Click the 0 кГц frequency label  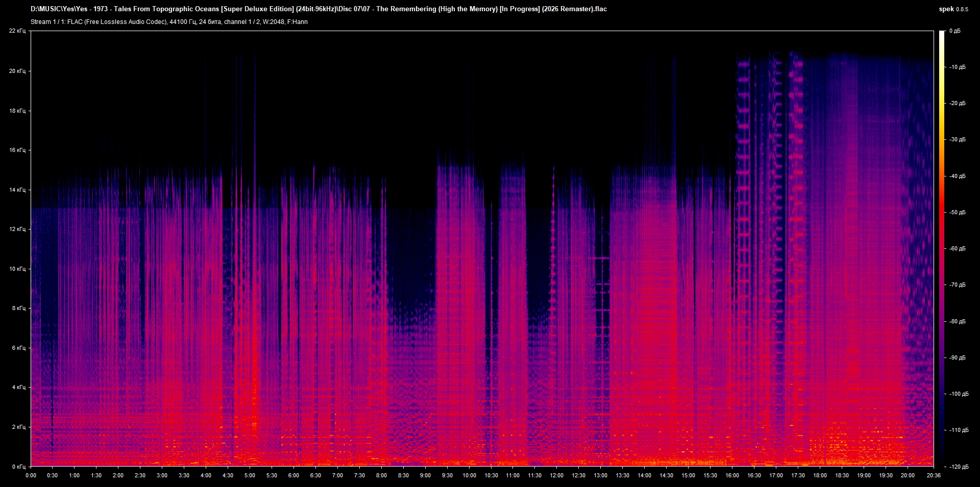pos(19,467)
